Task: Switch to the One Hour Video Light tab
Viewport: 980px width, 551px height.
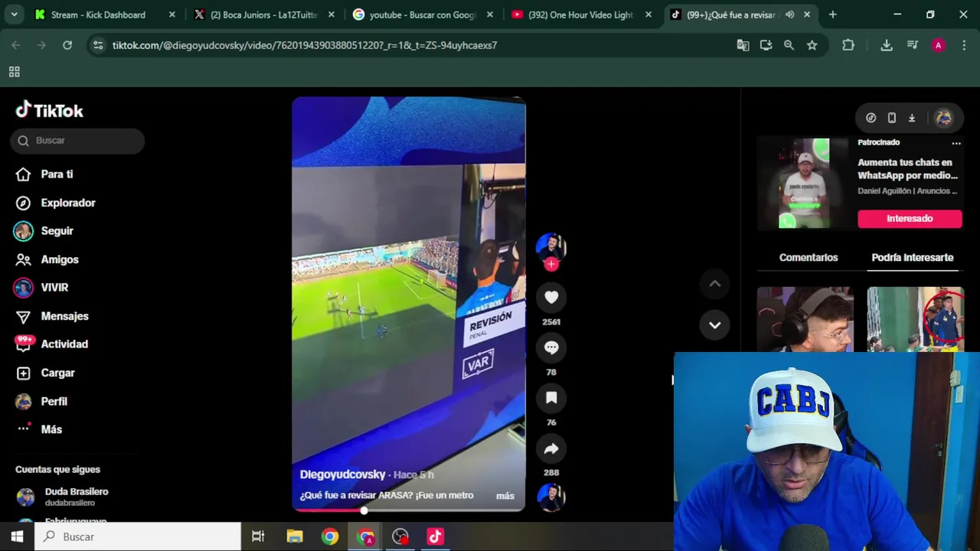Action: (580, 15)
